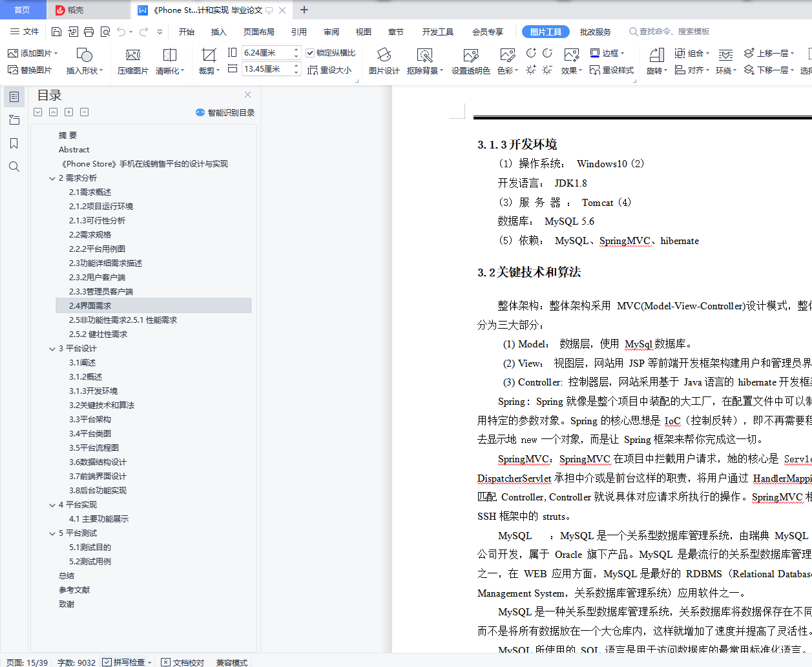Click the Replace Picture (替换图片) button
Screen dimensions: 812x667
30,70
